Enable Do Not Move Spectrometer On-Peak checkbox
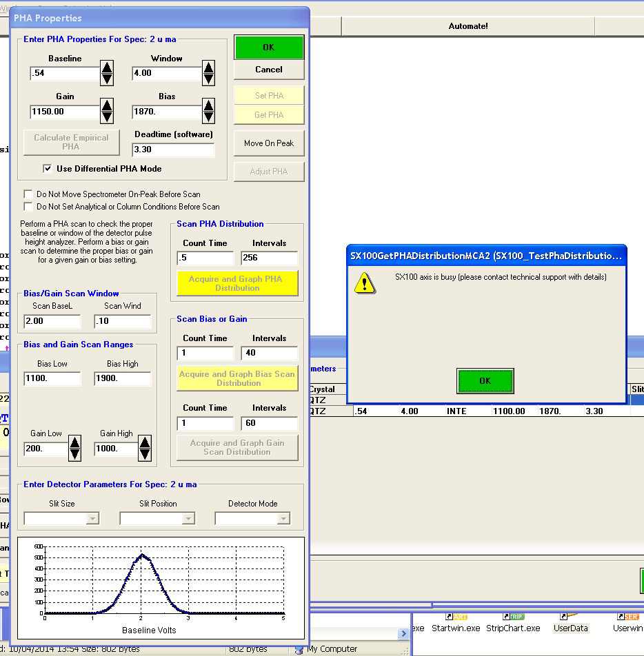 tap(28, 194)
